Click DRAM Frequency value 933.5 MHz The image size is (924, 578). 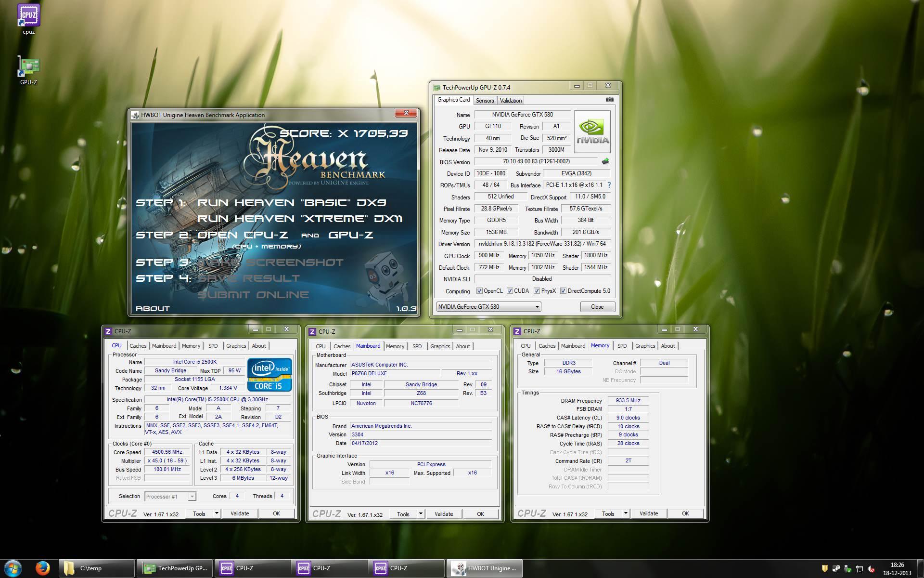[628, 400]
